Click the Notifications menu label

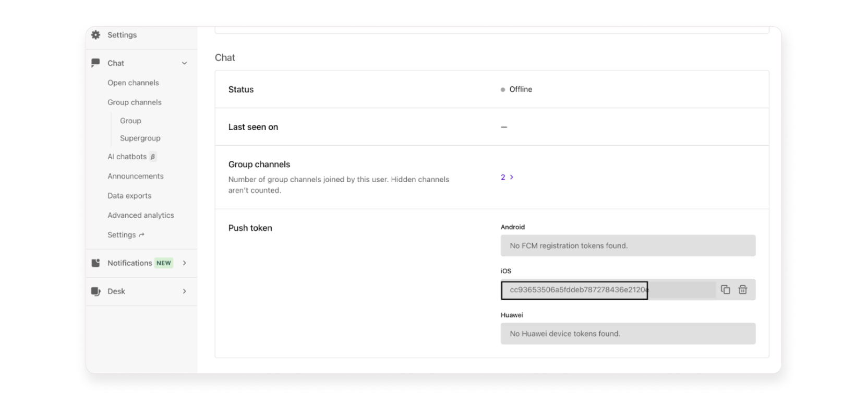[x=130, y=263]
